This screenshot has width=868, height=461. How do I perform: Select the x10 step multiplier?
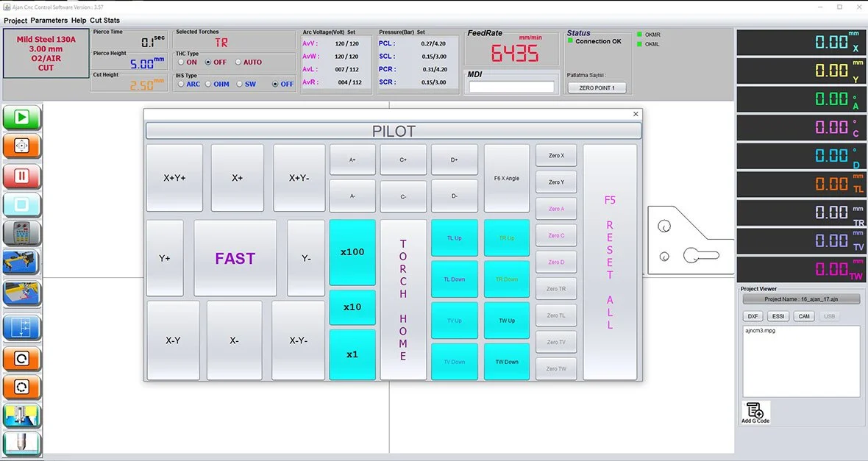click(352, 307)
